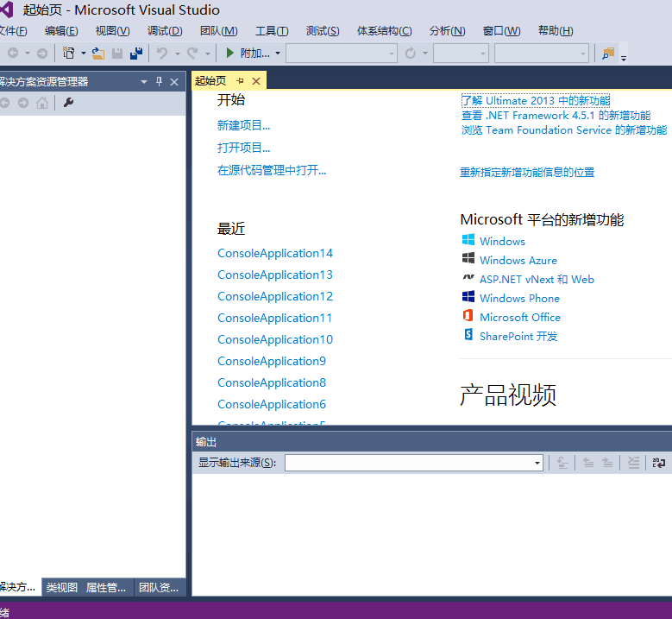Open the View (视图) menu
Screen dimensions: 672x619
click(x=113, y=31)
